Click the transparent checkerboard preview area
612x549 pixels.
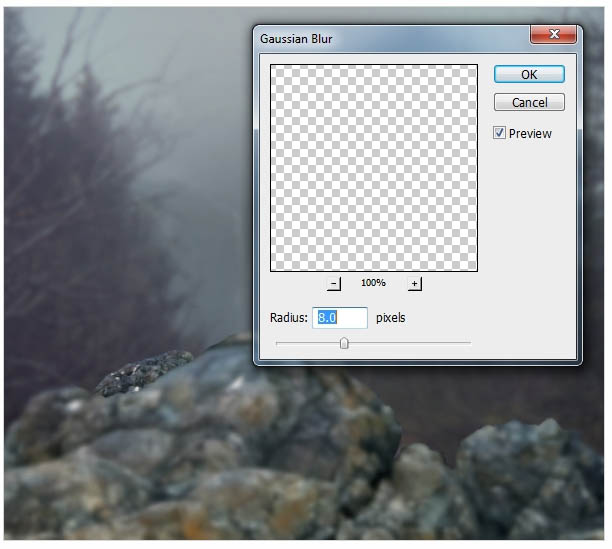click(x=374, y=168)
